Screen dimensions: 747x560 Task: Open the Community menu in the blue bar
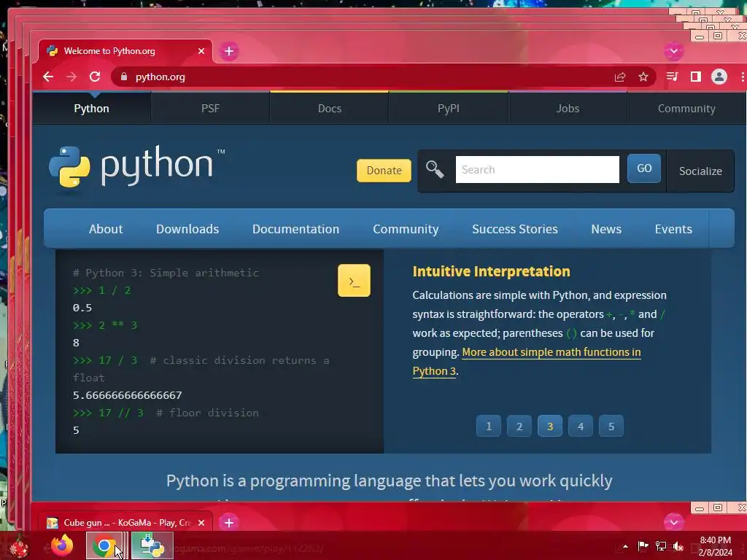coord(406,229)
